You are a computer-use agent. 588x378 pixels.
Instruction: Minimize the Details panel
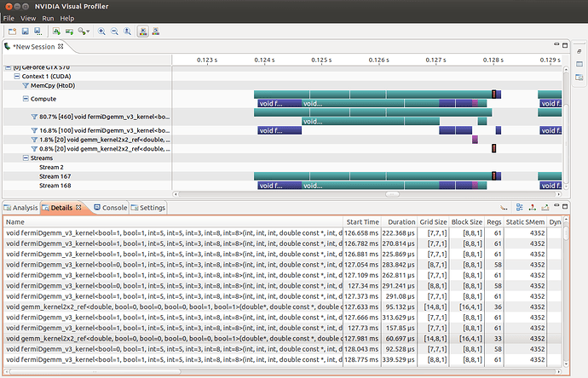556,205
